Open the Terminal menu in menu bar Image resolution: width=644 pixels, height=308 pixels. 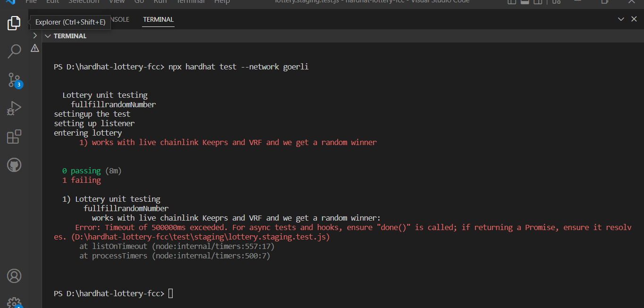[x=191, y=2]
